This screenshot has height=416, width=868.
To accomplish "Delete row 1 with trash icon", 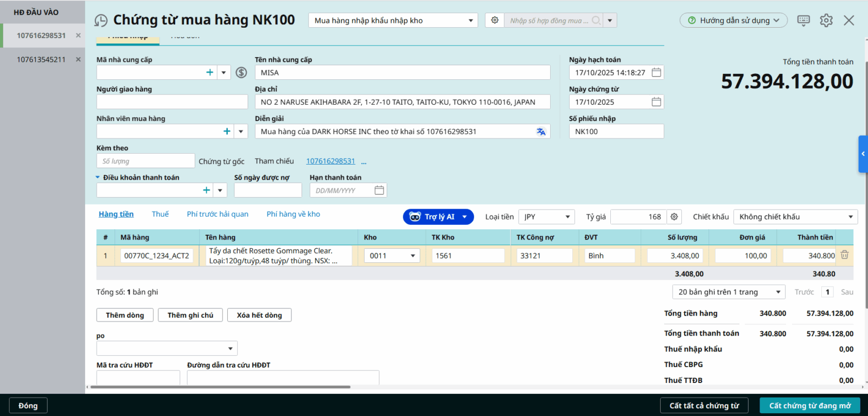I will pyautogui.click(x=845, y=255).
